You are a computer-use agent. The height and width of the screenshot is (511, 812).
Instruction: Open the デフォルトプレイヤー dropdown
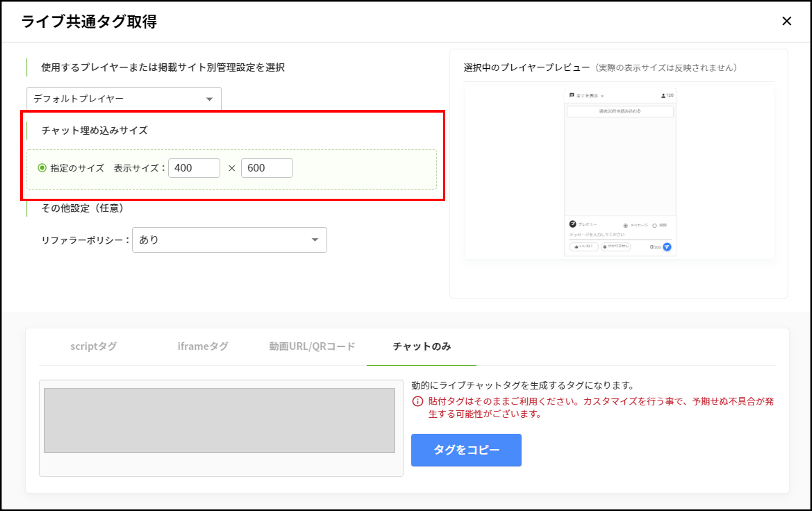[x=124, y=99]
